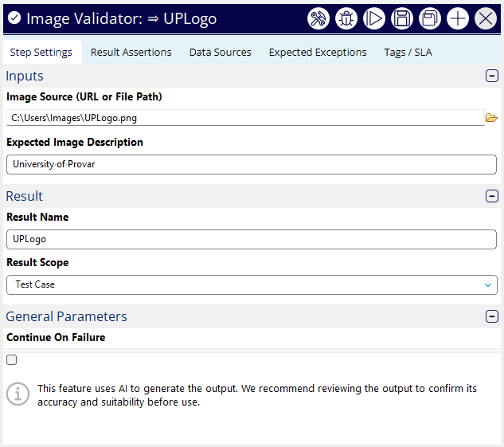The image size is (504, 447).
Task: Close the Image Validator panel
Action: click(486, 18)
